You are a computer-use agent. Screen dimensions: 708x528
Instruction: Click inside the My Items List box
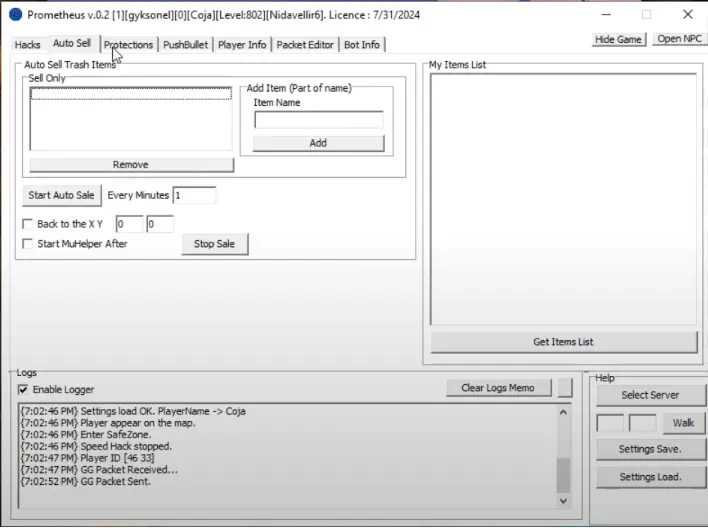[564, 199]
